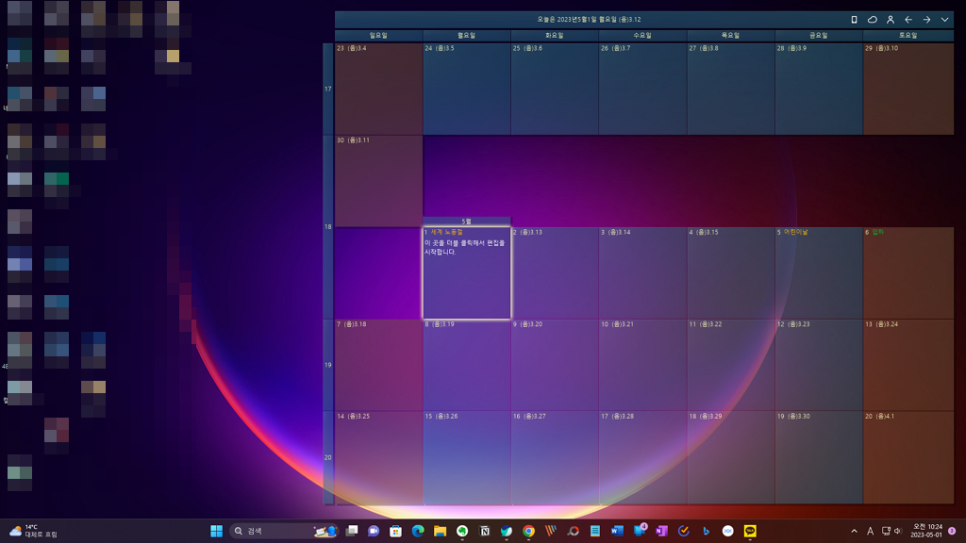Select the May 14 cell
Image resolution: width=966 pixels, height=543 pixels.
point(378,457)
